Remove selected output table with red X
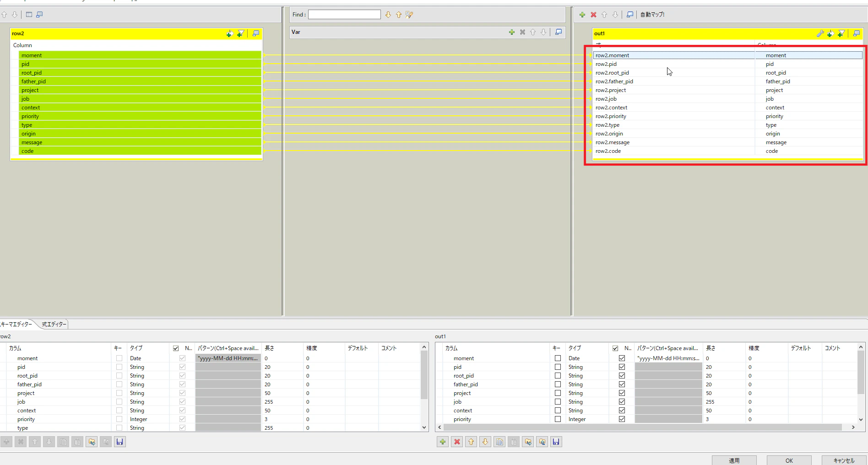This screenshot has width=868, height=465. pos(593,15)
